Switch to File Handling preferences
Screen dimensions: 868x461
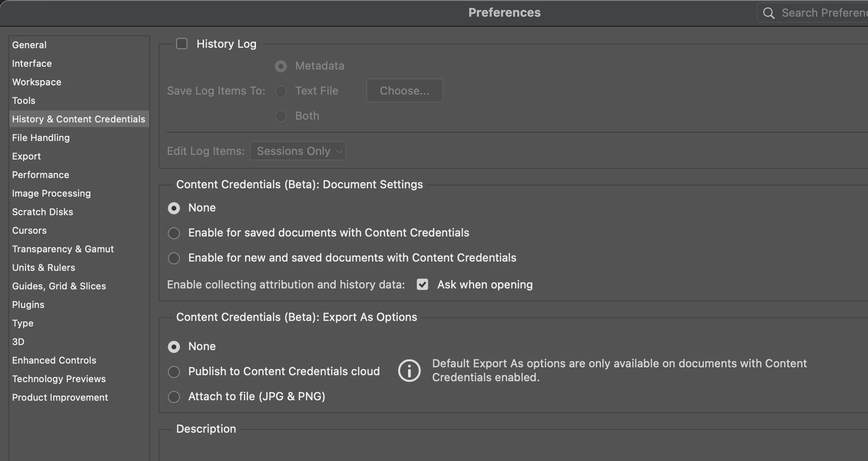click(x=41, y=138)
